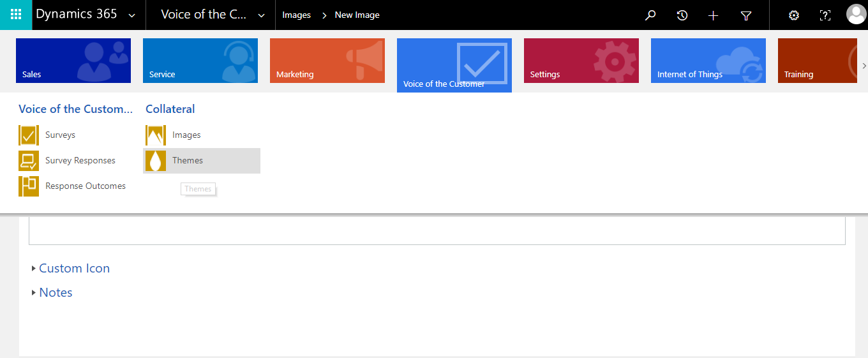Click the Collateral group heading

[170, 109]
